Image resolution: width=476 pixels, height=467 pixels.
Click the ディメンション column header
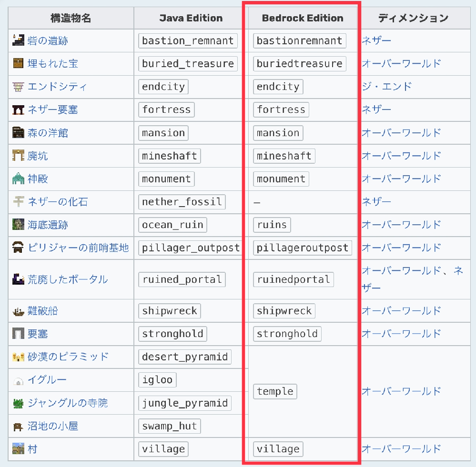pos(414,18)
